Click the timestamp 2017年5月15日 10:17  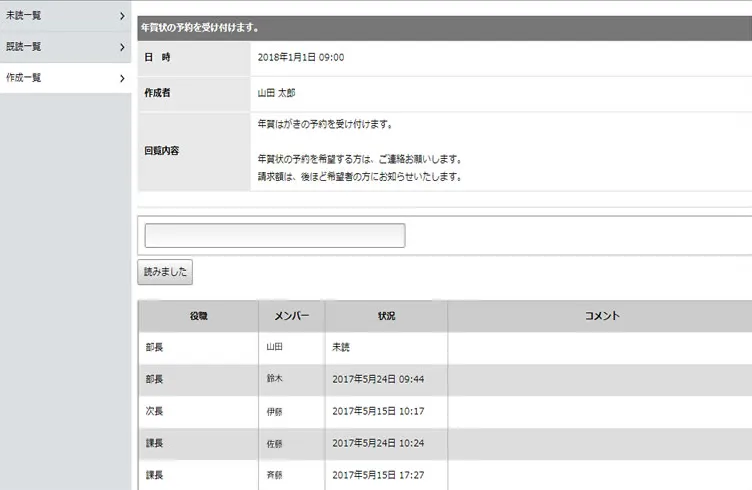[x=378, y=411]
